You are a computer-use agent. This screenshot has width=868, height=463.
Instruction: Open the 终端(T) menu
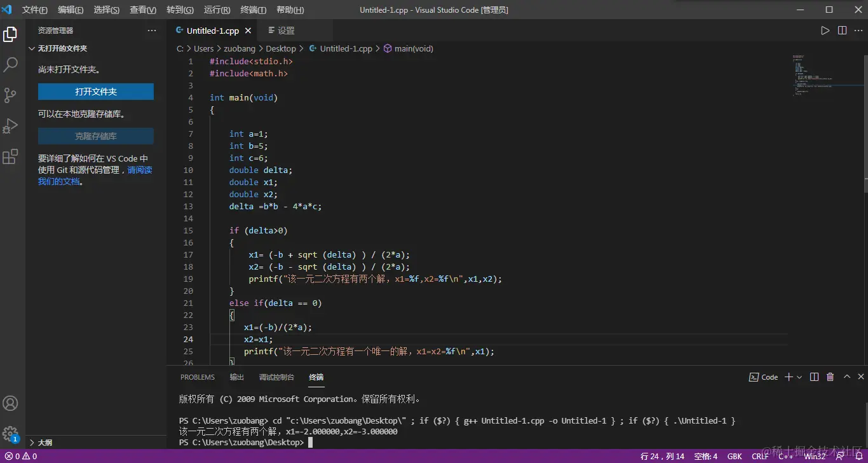[x=253, y=10]
